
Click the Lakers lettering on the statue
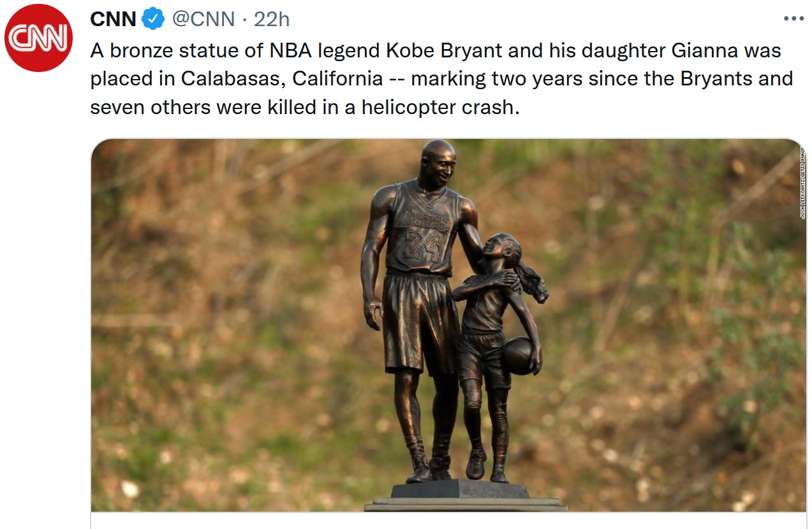[x=422, y=221]
